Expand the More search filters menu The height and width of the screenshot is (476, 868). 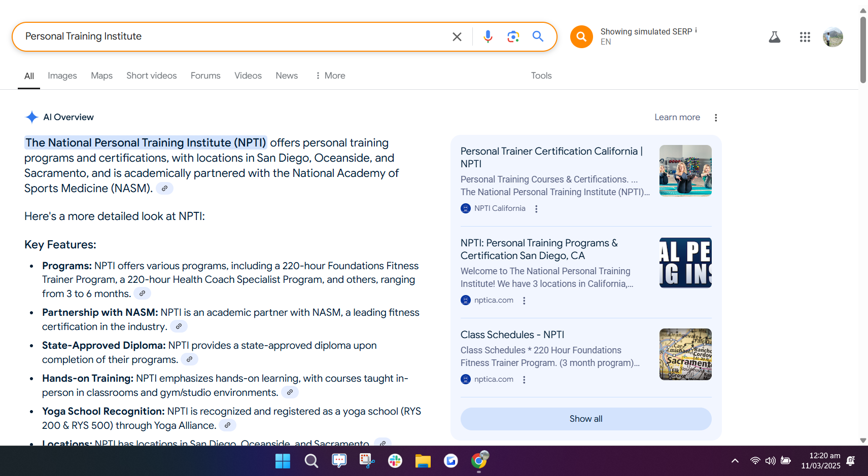point(330,76)
